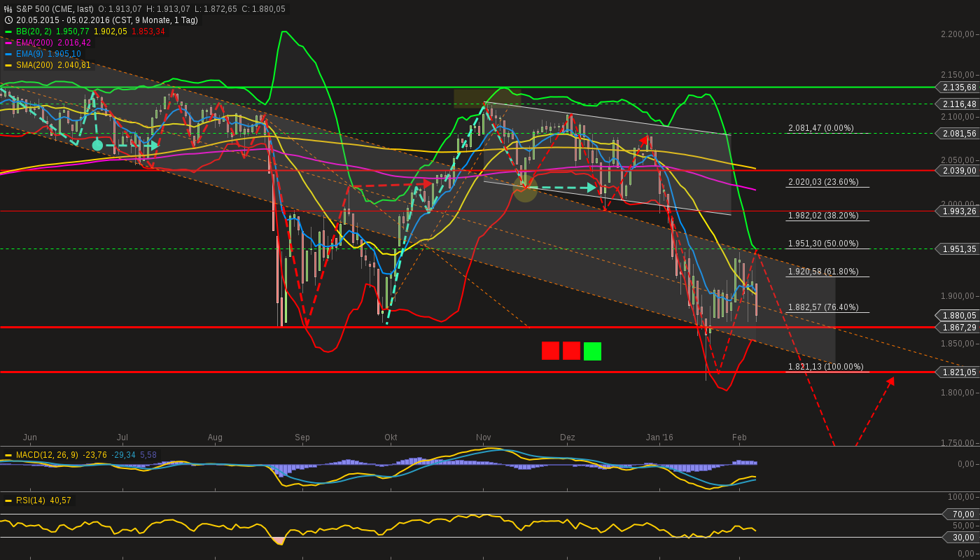The width and height of the screenshot is (980, 560).
Task: Click the 2.200,00 price axis label
Action: 958,34
